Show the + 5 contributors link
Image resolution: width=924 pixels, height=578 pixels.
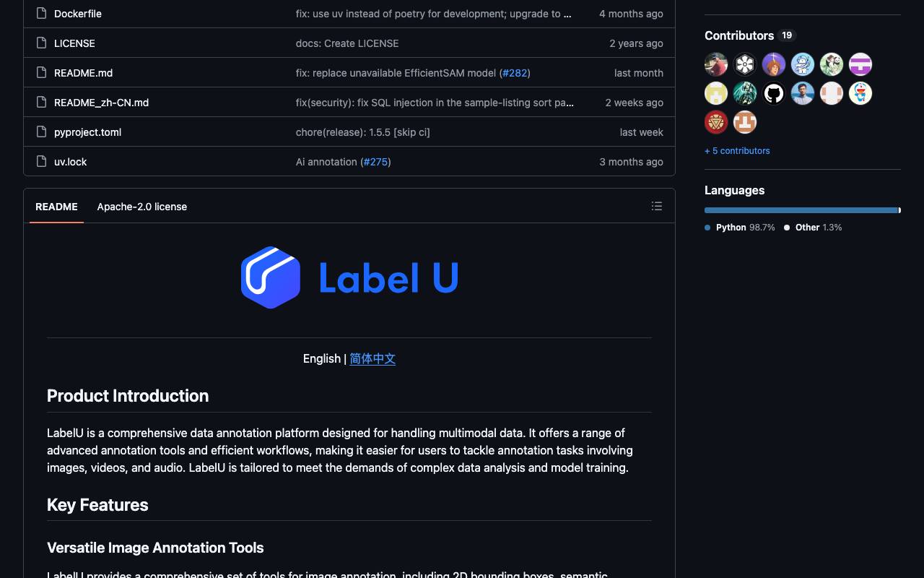[737, 151]
